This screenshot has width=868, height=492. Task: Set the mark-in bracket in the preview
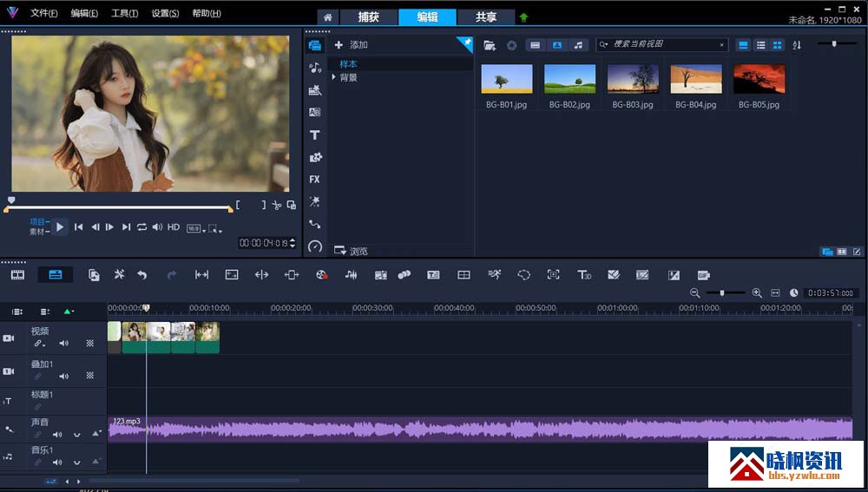click(238, 205)
